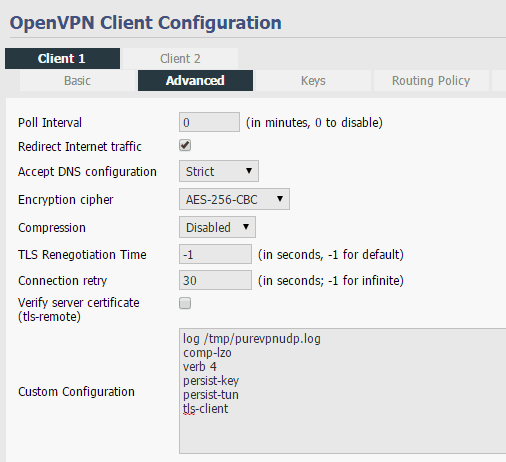Open the Accept DNS configuration dropdown

(219, 171)
